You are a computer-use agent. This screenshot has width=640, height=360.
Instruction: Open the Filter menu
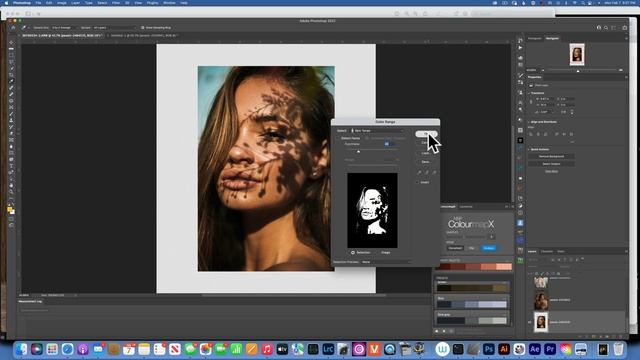(x=116, y=3)
